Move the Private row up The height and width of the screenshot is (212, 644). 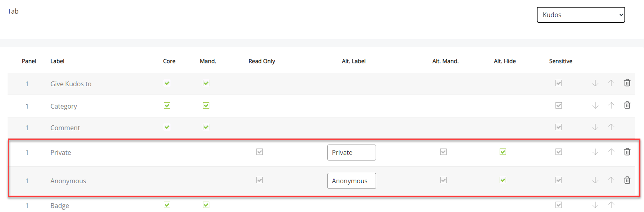(611, 152)
